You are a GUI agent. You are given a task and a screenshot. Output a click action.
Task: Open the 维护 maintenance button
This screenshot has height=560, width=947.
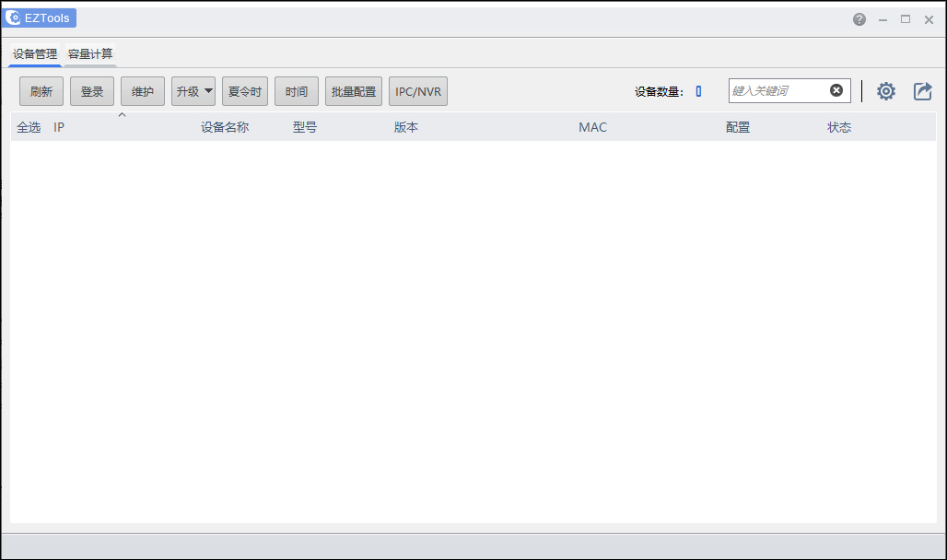(x=143, y=91)
